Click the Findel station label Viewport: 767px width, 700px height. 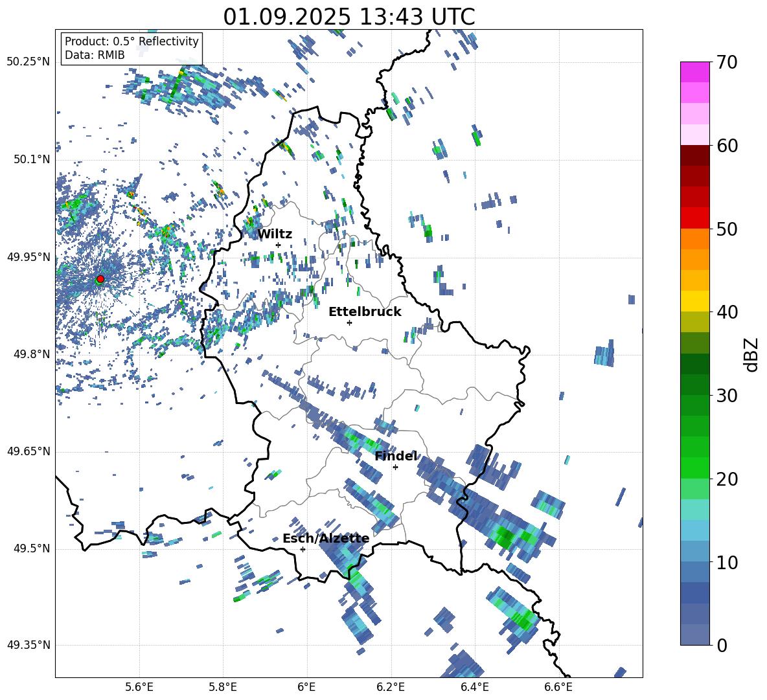point(396,456)
